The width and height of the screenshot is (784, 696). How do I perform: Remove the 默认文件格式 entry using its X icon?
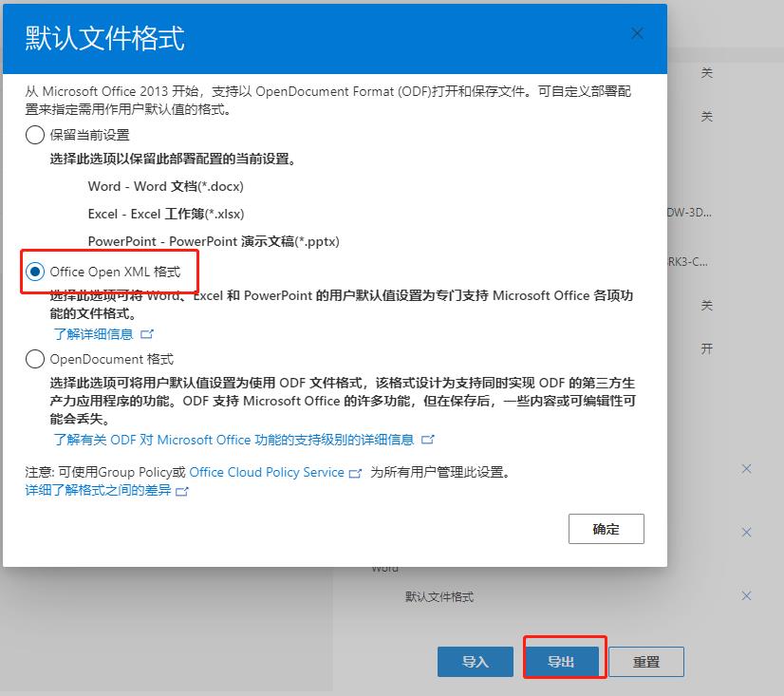click(x=746, y=596)
